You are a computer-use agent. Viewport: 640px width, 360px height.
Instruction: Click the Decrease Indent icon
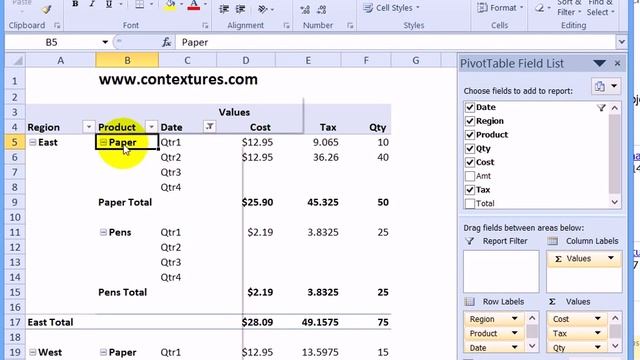point(224,9)
